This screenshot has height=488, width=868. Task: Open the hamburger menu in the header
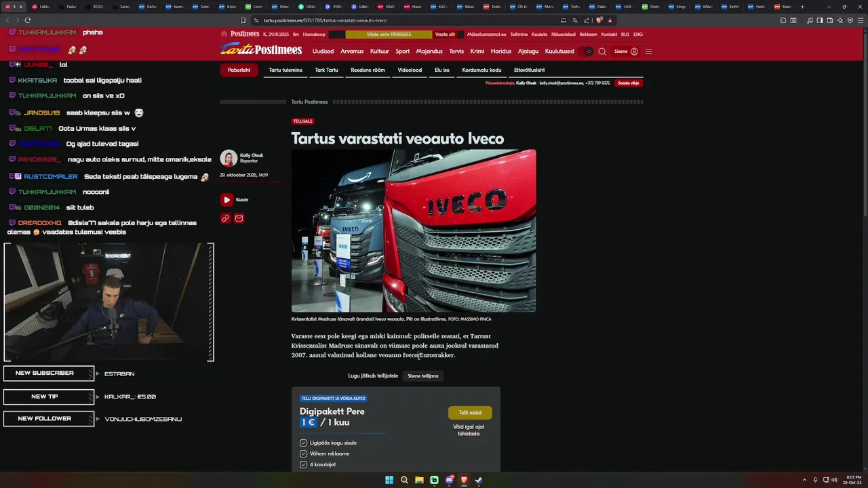tap(649, 52)
